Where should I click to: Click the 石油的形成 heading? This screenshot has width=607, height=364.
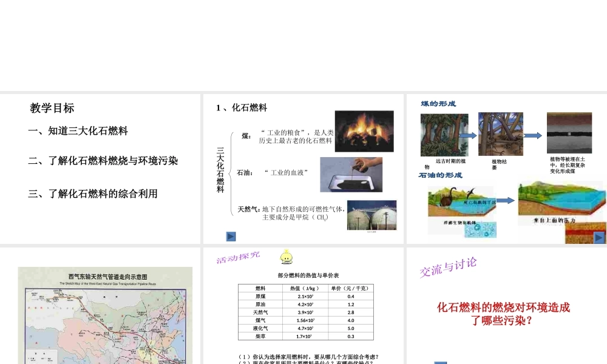(441, 175)
